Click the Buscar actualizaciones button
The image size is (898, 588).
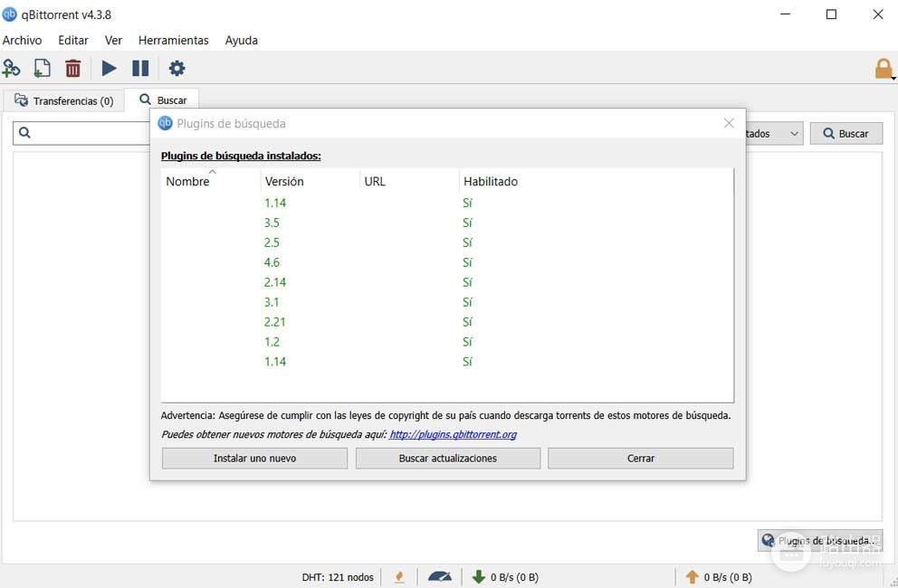coord(448,458)
